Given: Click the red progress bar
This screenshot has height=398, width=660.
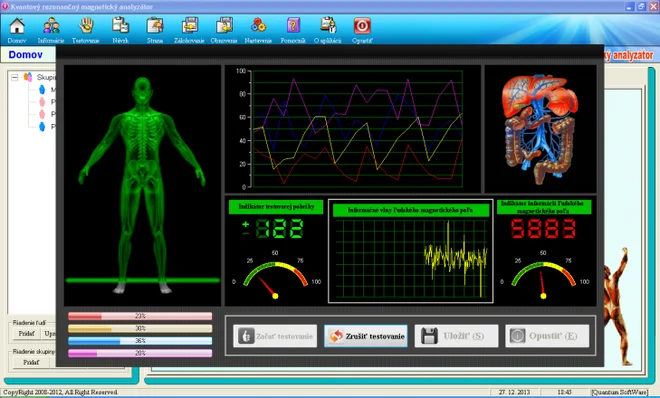Looking at the screenshot, I should coord(140,316).
